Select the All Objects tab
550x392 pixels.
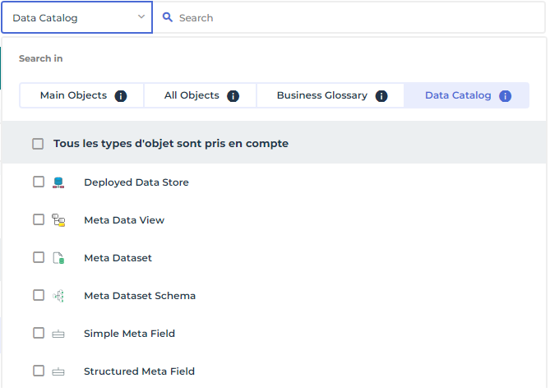point(192,95)
